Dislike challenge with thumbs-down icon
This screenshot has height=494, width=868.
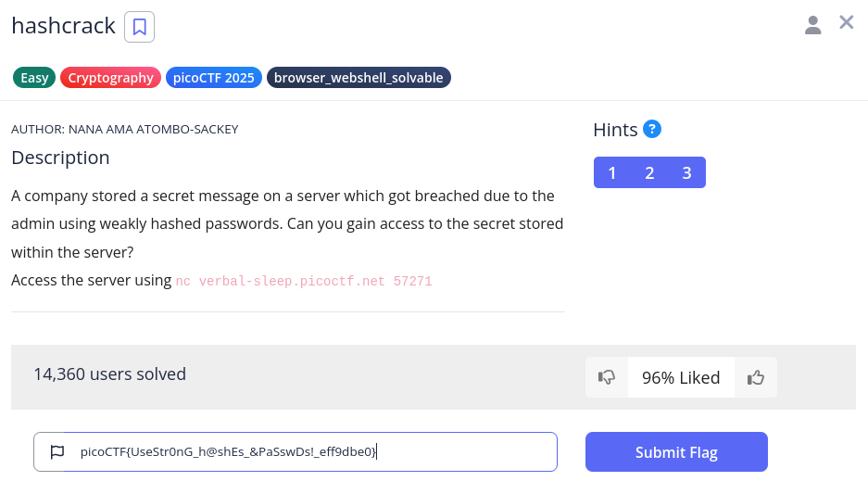pyautogui.click(x=607, y=377)
